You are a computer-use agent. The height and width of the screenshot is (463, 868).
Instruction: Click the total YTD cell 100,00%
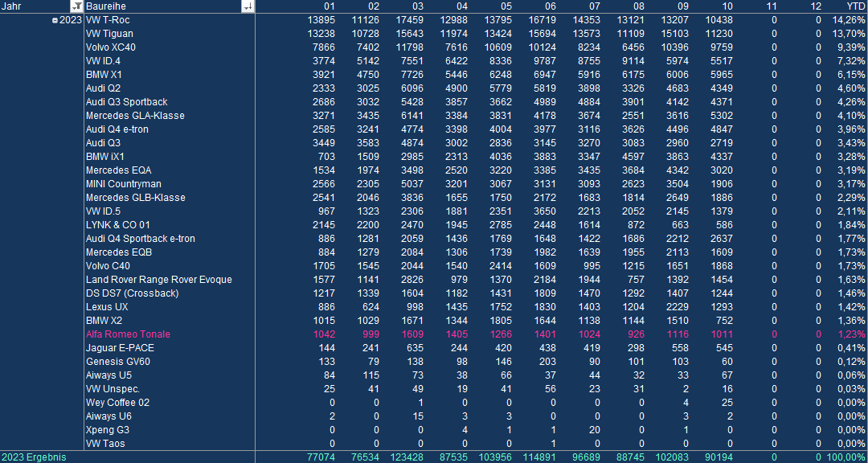(846, 457)
